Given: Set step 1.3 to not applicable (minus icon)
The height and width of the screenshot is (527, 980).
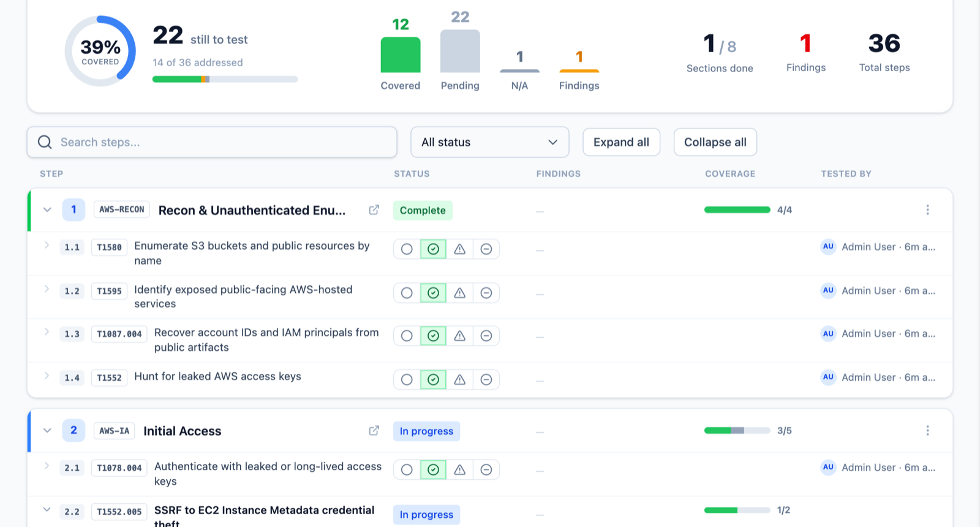Looking at the screenshot, I should [486, 336].
